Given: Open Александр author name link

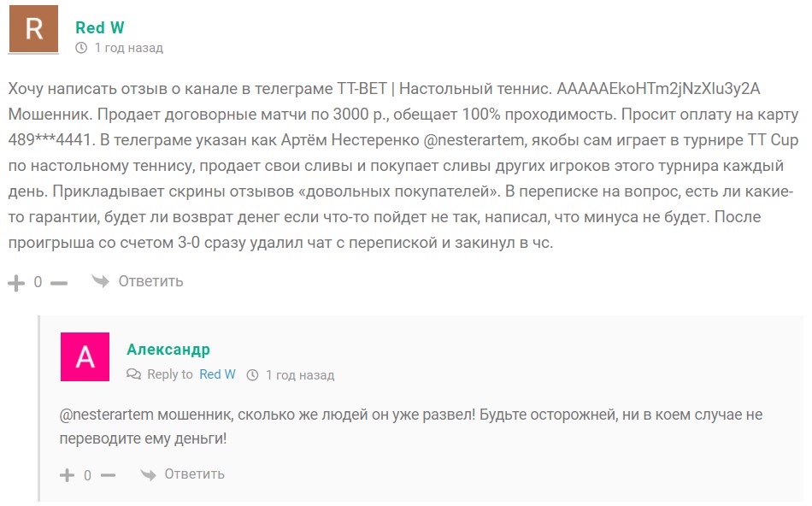Looking at the screenshot, I should (x=168, y=350).
